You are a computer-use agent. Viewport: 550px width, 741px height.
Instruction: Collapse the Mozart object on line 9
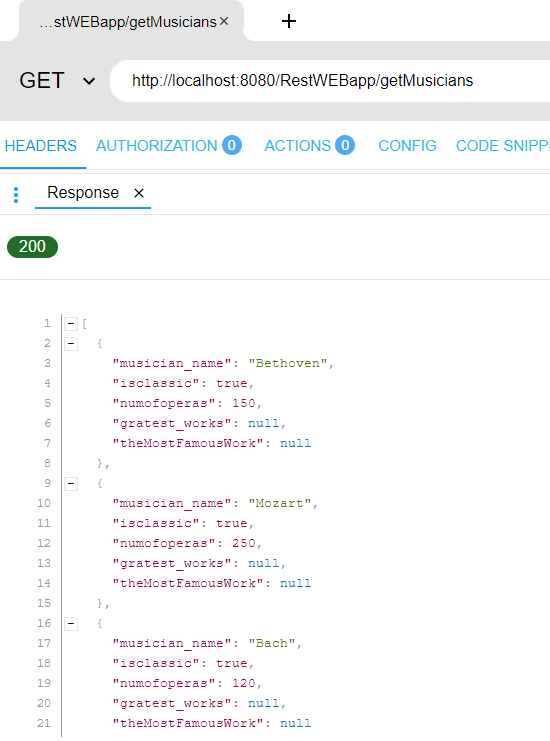click(x=71, y=483)
